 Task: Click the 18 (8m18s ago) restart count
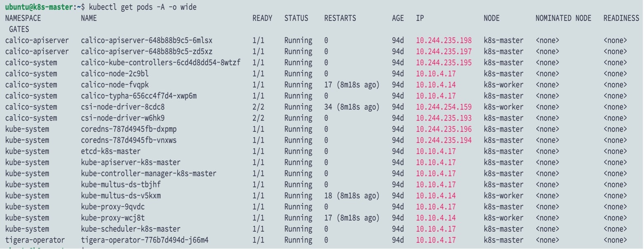[x=352, y=195]
